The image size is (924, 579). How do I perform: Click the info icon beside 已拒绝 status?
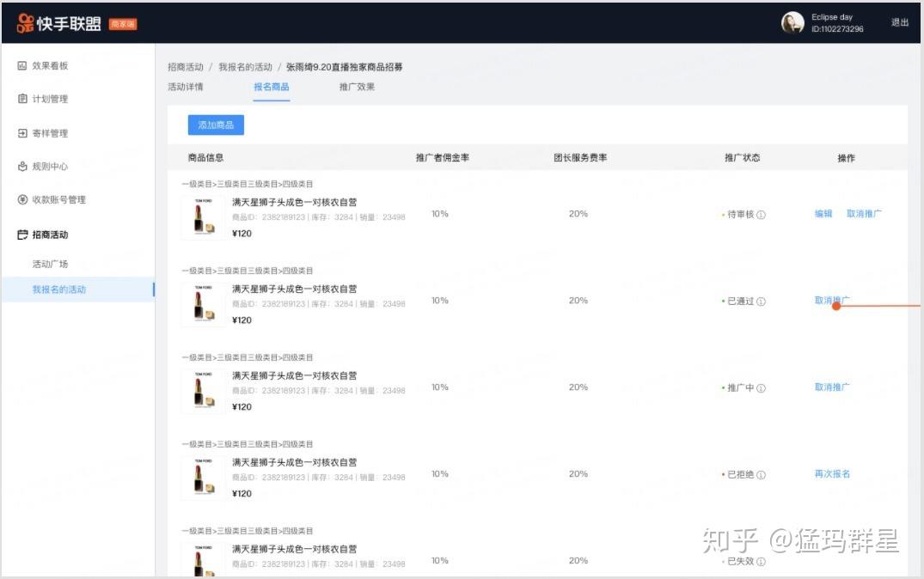tap(761, 473)
